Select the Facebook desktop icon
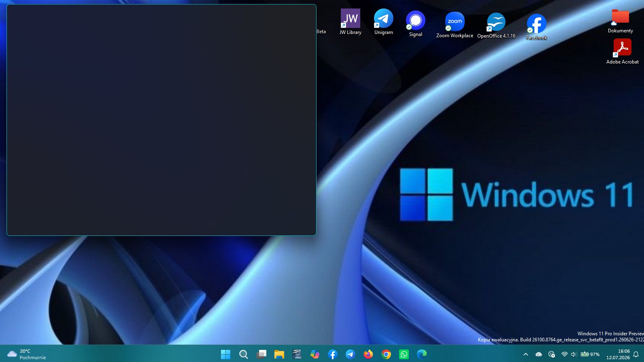This screenshot has width=644, height=362. [536, 27]
